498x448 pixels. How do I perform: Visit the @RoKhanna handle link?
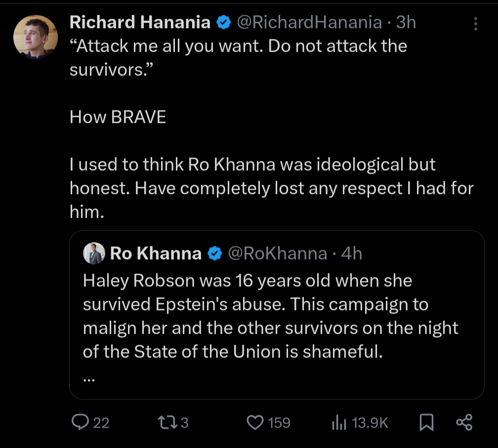click(x=277, y=253)
